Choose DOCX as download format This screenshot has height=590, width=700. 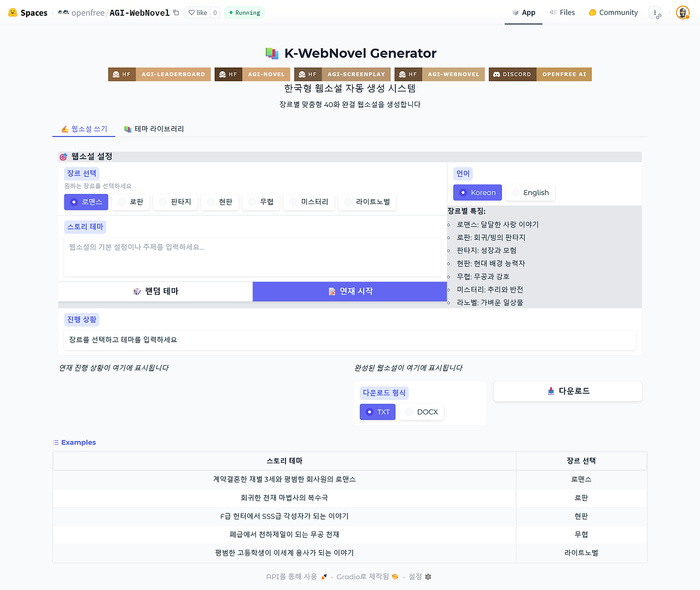tap(422, 412)
